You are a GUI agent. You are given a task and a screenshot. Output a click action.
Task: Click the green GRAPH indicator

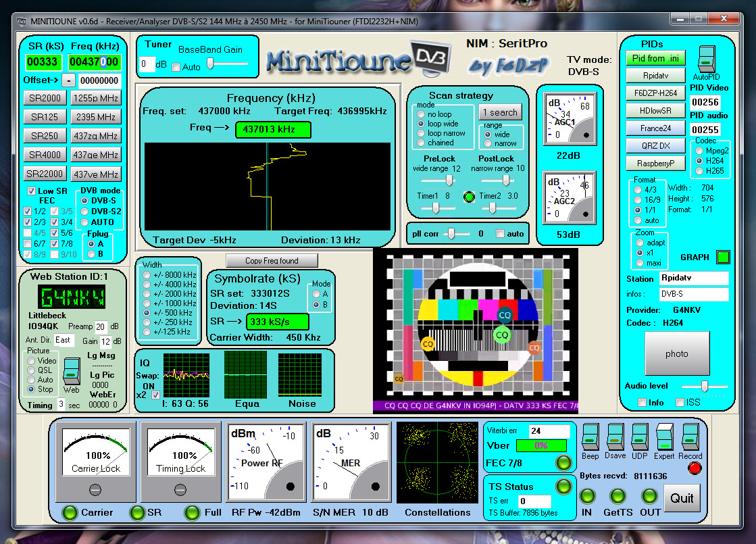pos(723,257)
